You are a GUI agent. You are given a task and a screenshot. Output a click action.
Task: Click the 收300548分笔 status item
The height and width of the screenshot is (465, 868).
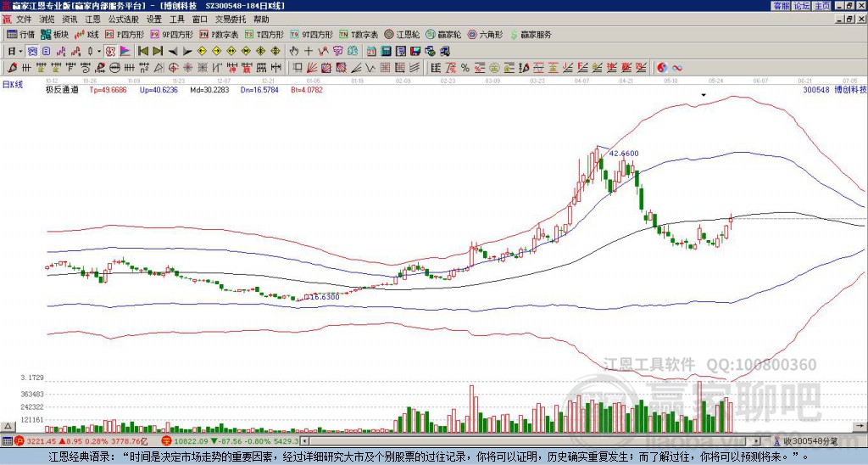(x=810, y=441)
